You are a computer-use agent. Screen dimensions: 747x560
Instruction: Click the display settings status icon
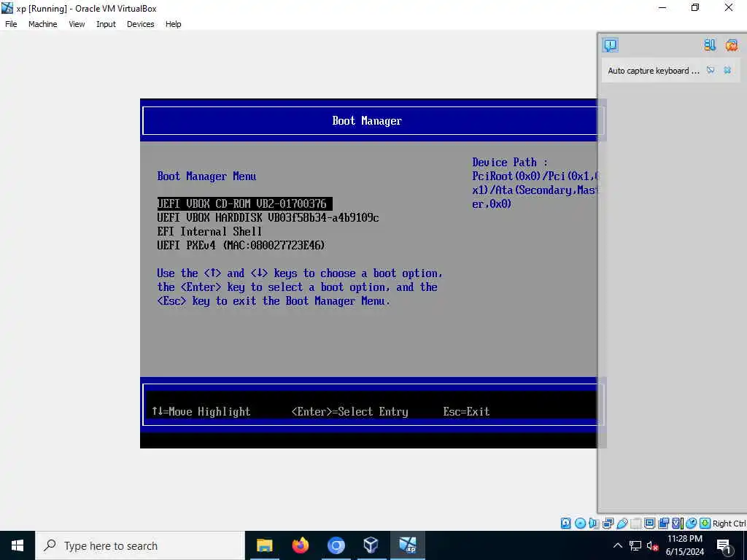click(x=649, y=524)
